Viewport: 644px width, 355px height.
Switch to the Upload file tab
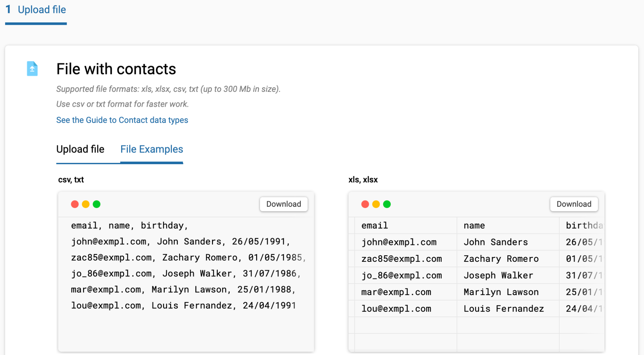tap(80, 149)
